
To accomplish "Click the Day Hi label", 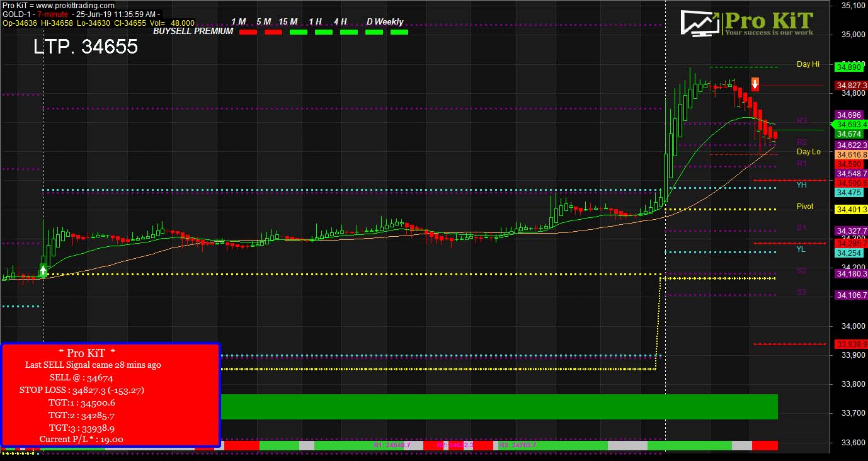I will point(808,64).
